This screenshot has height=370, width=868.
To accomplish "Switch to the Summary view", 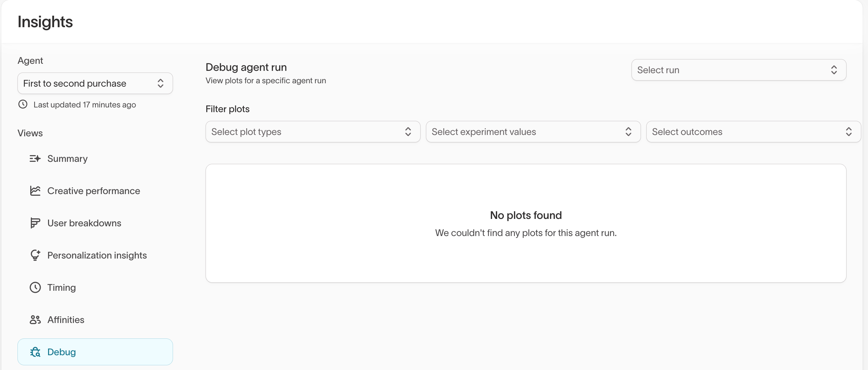I will tap(68, 158).
